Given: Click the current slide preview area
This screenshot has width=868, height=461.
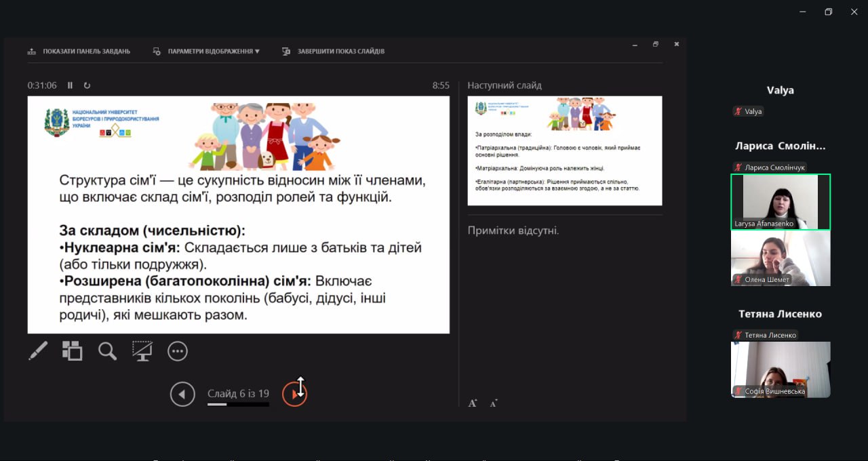Looking at the screenshot, I should pyautogui.click(x=239, y=215).
